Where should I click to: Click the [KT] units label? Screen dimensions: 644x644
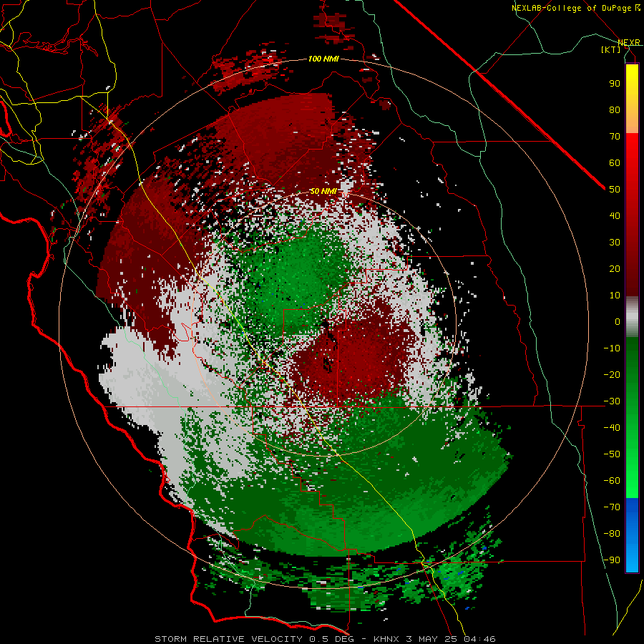[x=610, y=49]
